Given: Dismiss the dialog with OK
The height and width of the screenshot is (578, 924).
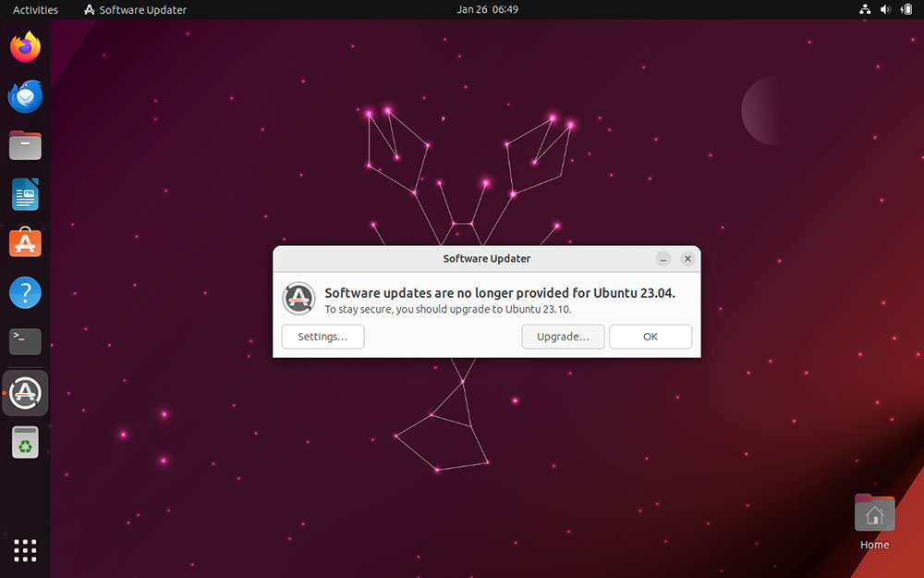Looking at the screenshot, I should (x=650, y=337).
